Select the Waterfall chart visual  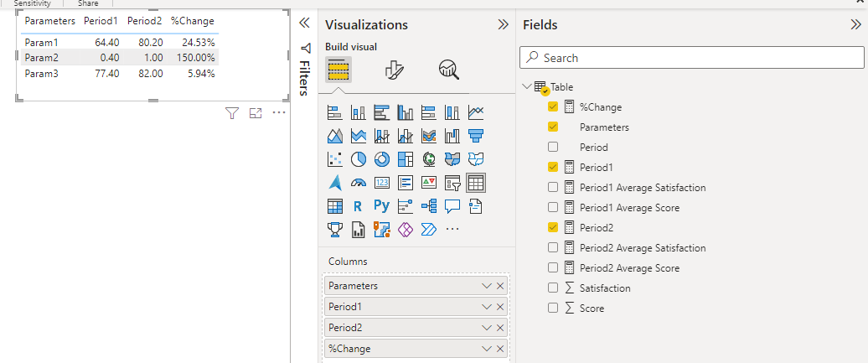[452, 136]
